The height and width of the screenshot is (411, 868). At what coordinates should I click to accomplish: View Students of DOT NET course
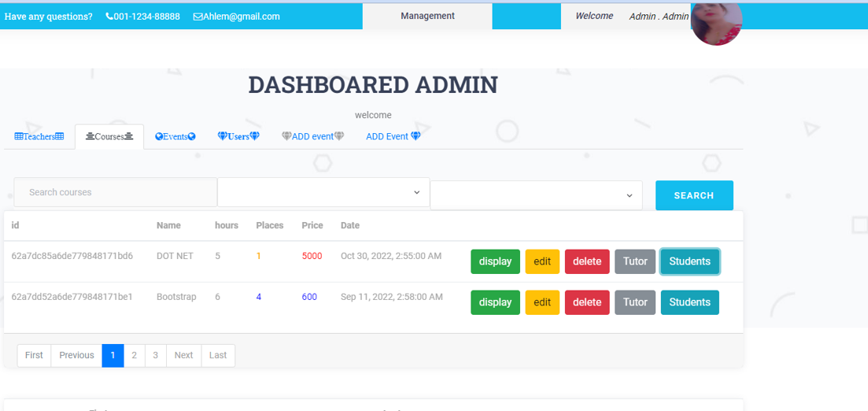click(689, 261)
